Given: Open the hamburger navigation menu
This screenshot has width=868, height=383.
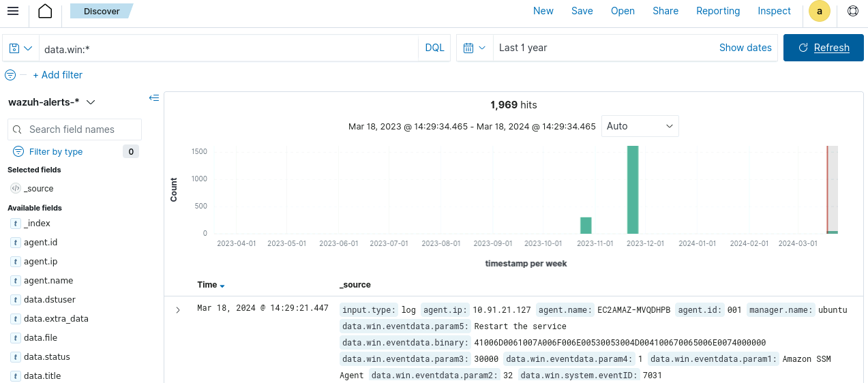Looking at the screenshot, I should click(x=13, y=11).
